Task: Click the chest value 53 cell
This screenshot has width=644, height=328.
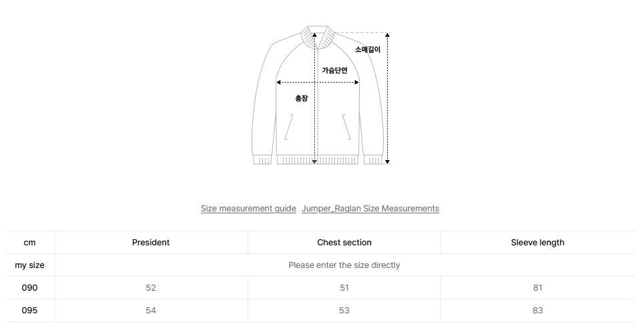Action: [344, 311]
